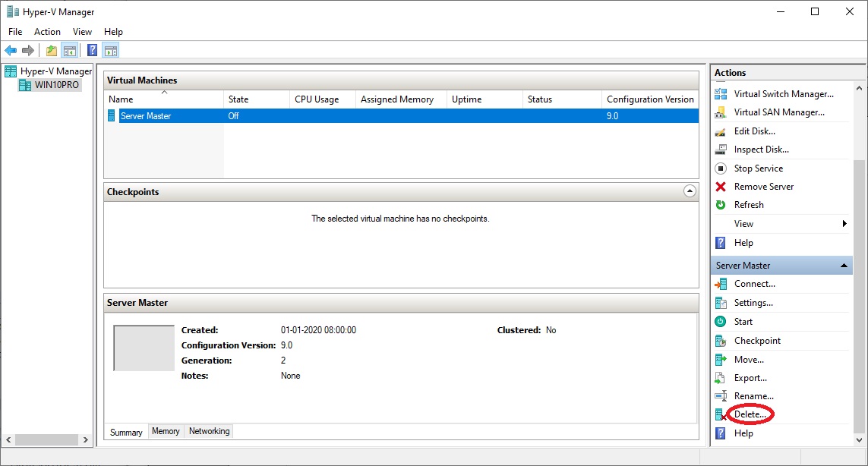Expand the View submenu arrow in Actions
The width and height of the screenshot is (868, 466).
pyautogui.click(x=844, y=224)
